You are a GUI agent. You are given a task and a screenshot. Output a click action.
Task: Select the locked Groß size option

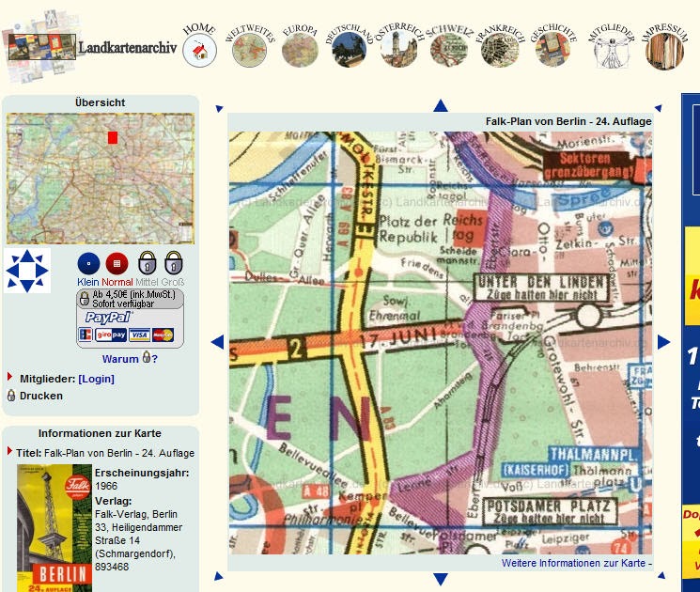coord(173,262)
